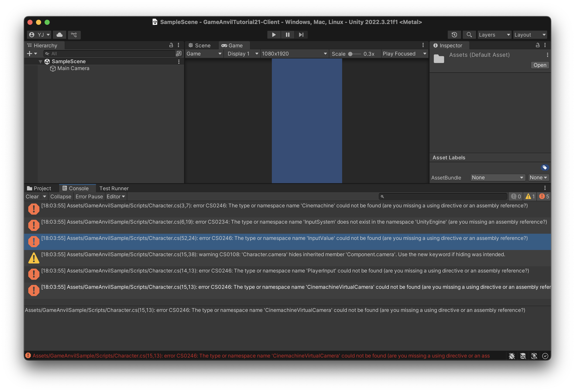Image resolution: width=575 pixels, height=392 pixels.
Task: Open the Clear options dropdown arrow
Action: (45, 197)
